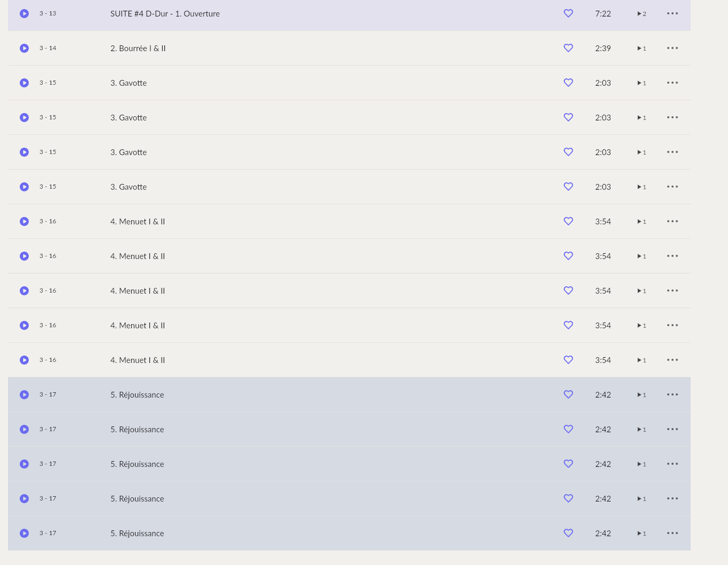Toggle the heart on the first Gavotte row

(569, 83)
